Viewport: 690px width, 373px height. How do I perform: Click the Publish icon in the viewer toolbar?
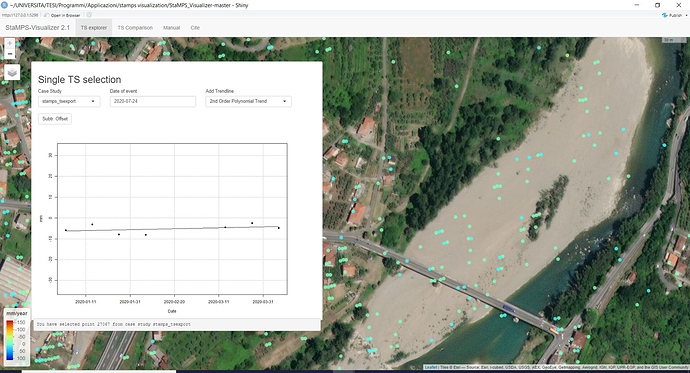[664, 15]
